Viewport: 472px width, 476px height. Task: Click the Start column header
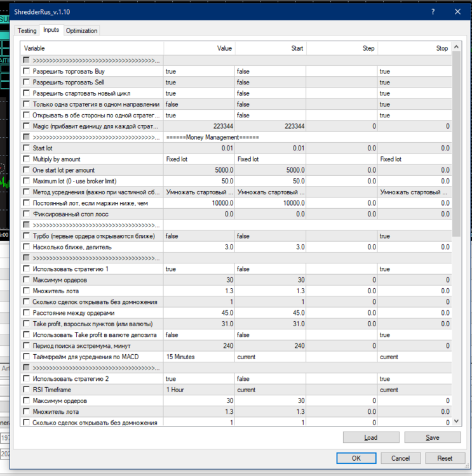271,48
